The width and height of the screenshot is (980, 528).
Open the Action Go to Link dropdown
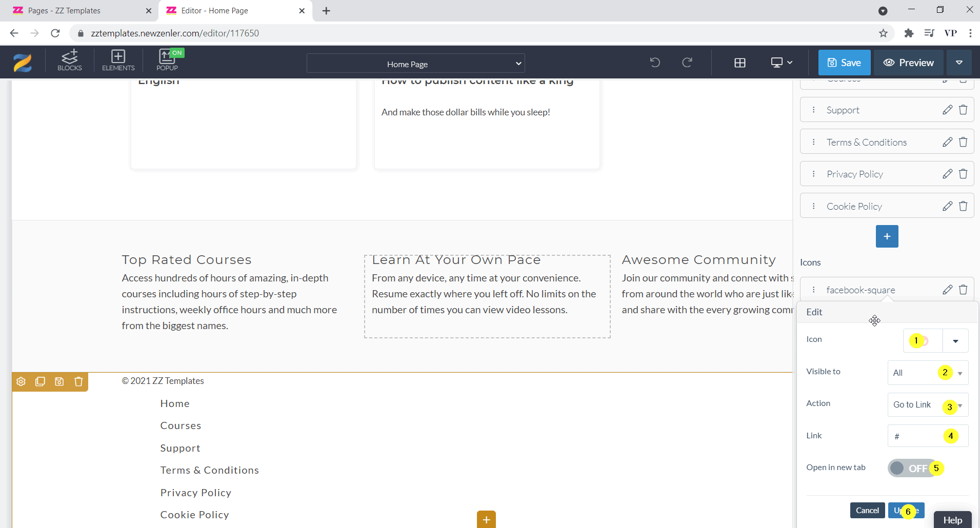point(927,404)
